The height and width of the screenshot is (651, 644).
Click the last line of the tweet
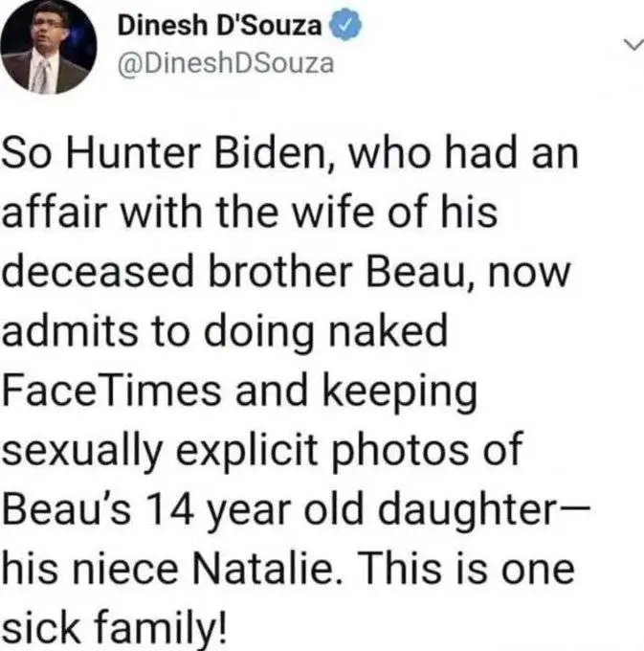pos(116,628)
